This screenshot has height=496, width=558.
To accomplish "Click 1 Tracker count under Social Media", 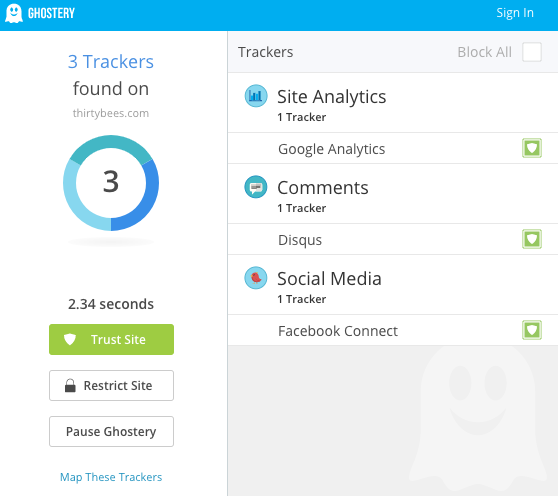I will tap(301, 299).
